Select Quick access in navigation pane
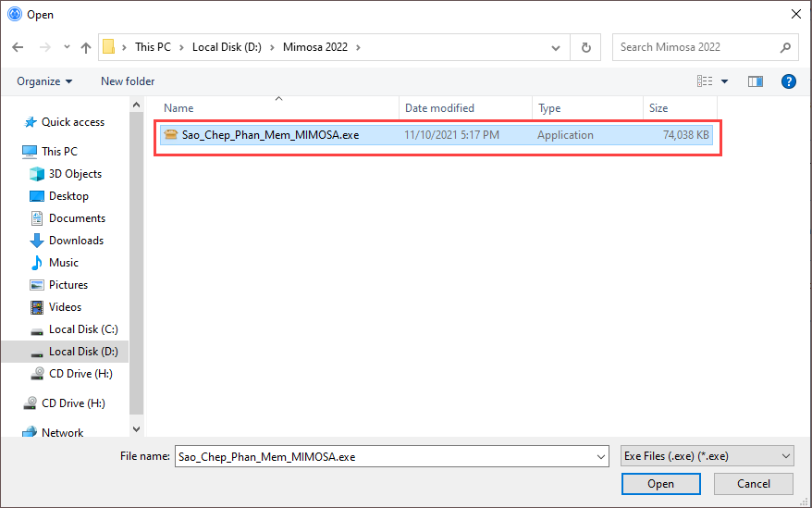The height and width of the screenshot is (508, 812). point(73,122)
